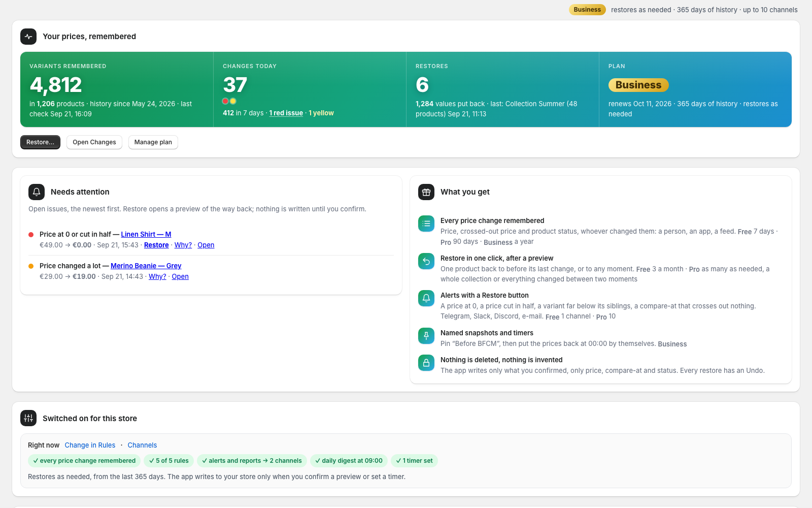This screenshot has height=508, width=812.
Task: Follow the Change in Rules link
Action: tap(90, 445)
